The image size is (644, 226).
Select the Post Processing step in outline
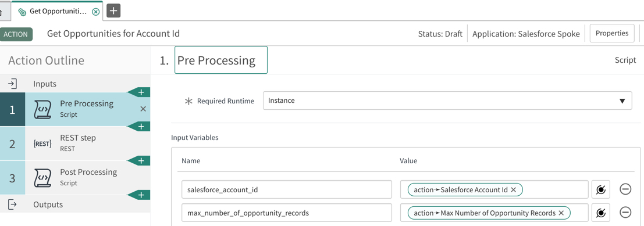tap(75, 178)
